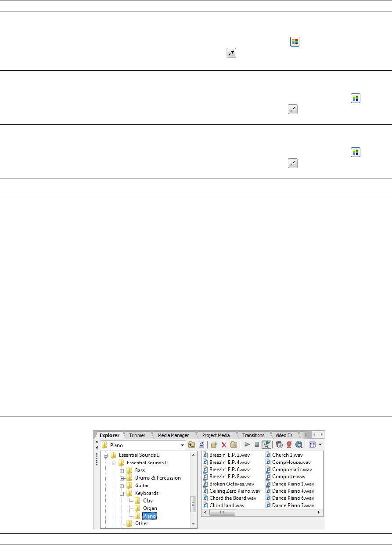This screenshot has height=545, width=392.
Task: Select Dance Piano 1.wav file
Action: tap(290, 484)
